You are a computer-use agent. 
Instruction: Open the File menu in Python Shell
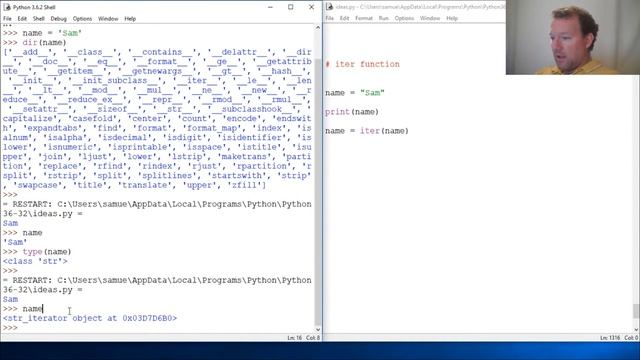click(x=7, y=19)
